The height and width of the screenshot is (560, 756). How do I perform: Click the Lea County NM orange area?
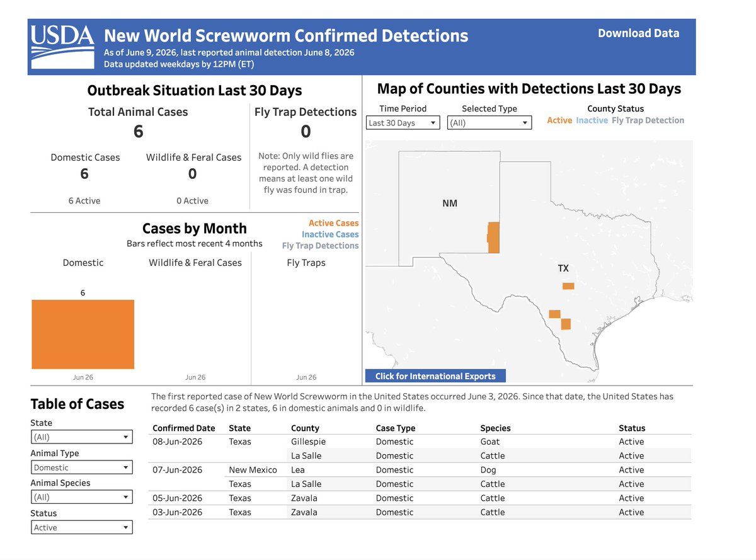[x=493, y=237]
